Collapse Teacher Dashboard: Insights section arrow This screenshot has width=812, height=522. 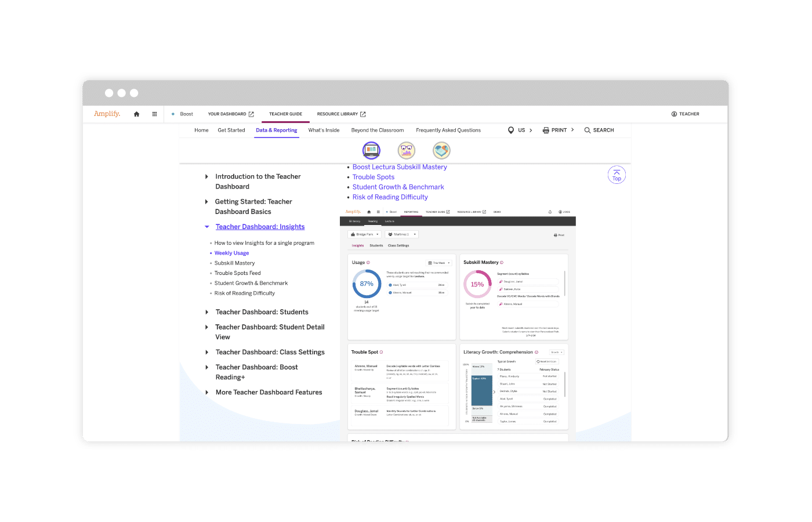click(x=207, y=227)
